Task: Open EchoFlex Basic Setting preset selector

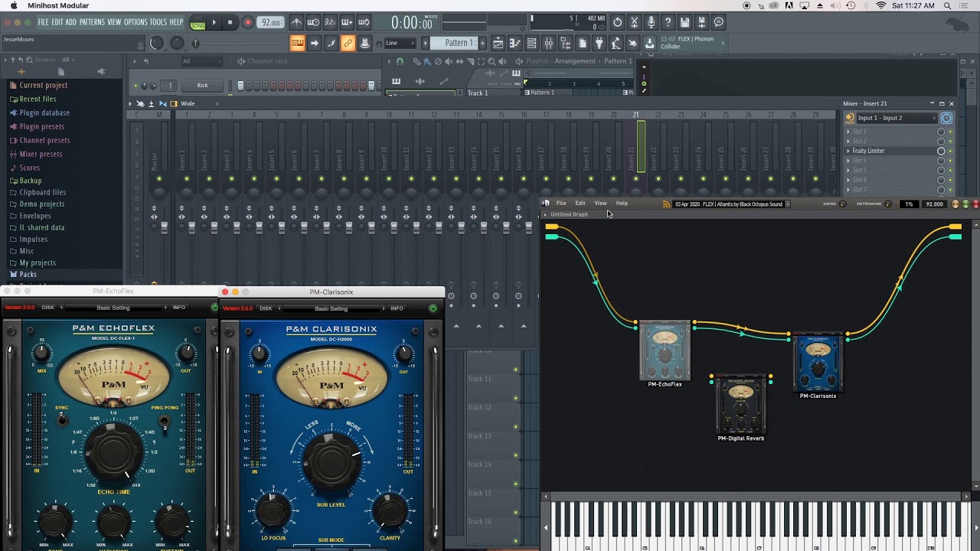Action: pyautogui.click(x=113, y=308)
